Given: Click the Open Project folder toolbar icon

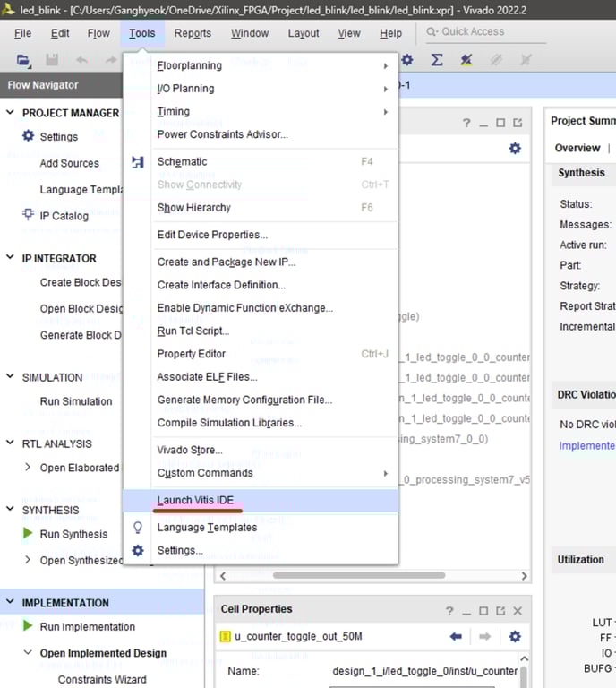Looking at the screenshot, I should 23,60.
